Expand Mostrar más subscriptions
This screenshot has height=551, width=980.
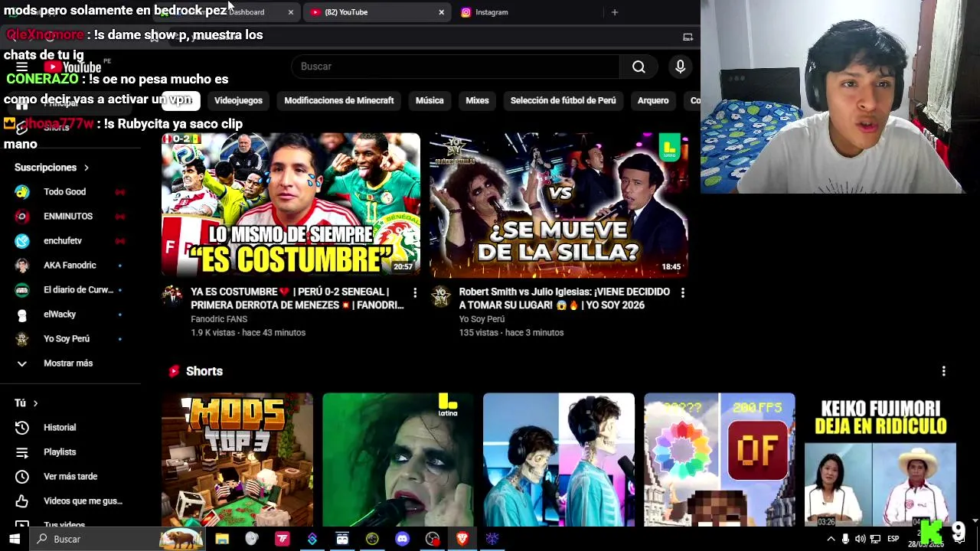pyautogui.click(x=70, y=363)
